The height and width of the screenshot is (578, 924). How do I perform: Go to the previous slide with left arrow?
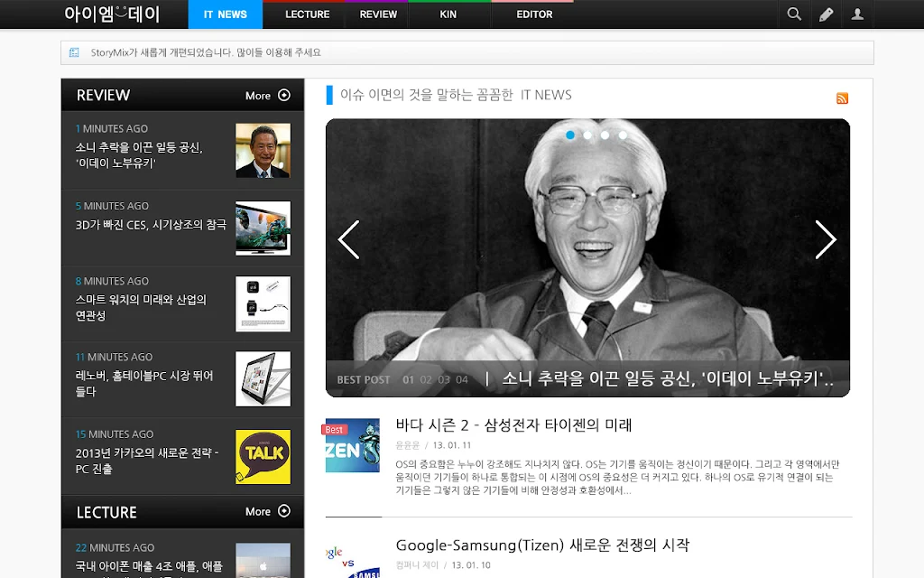point(348,239)
